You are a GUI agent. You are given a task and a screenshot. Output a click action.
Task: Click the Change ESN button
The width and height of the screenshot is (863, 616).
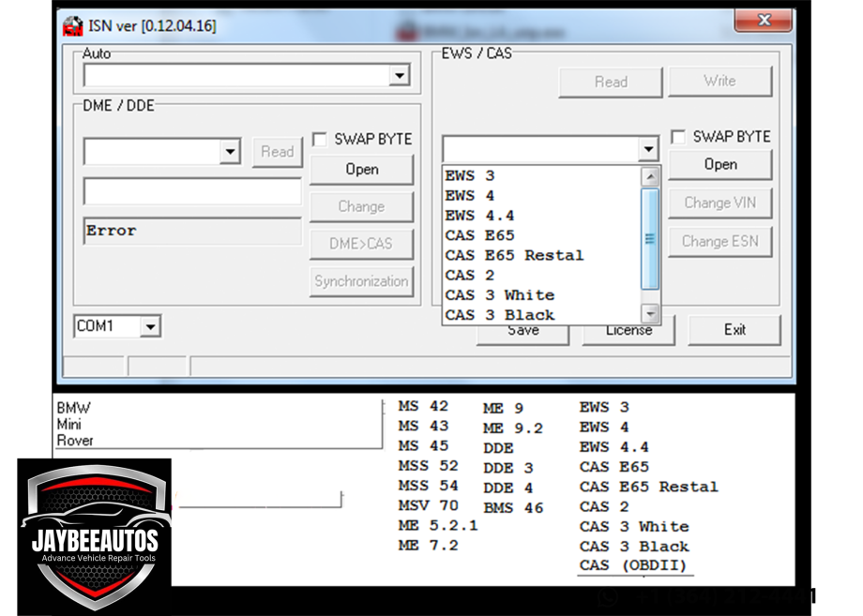(720, 242)
